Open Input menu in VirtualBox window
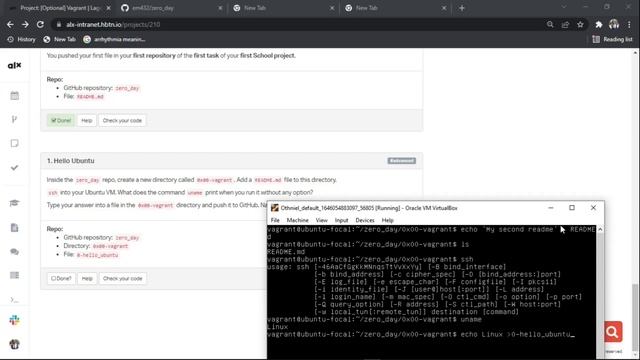The height and width of the screenshot is (360, 640). (x=342, y=220)
